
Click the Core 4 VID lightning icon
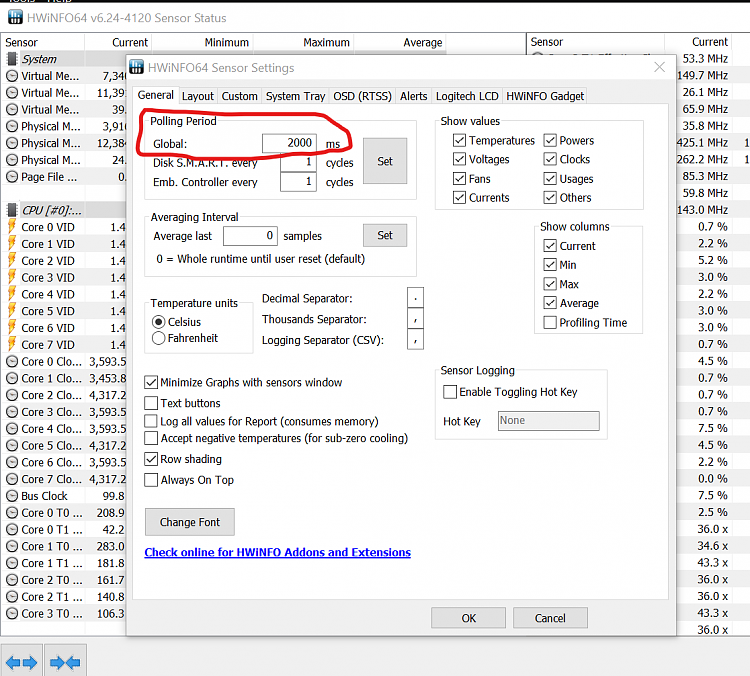point(11,294)
